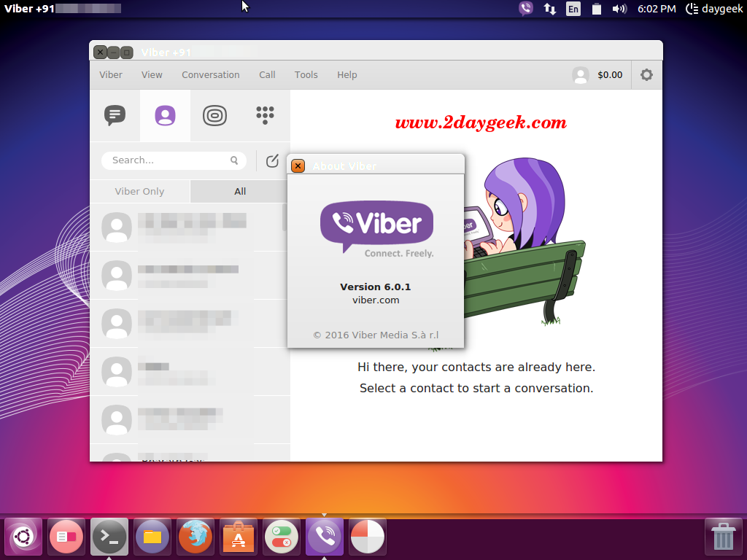Click the Version 6.0.1 text

pyautogui.click(x=376, y=287)
